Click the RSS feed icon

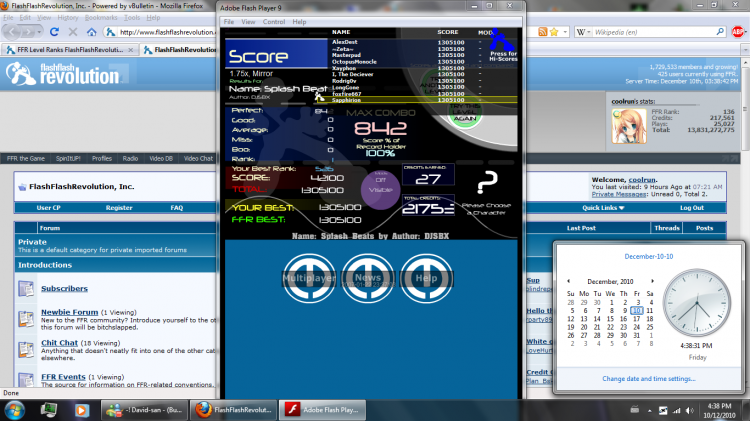(542, 32)
